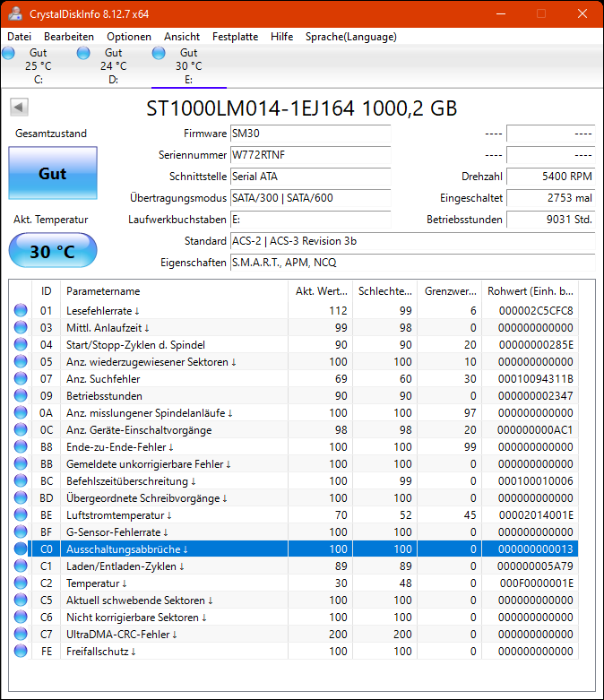
Task: Click the Seriennummer field W772RTNF
Action: [311, 155]
